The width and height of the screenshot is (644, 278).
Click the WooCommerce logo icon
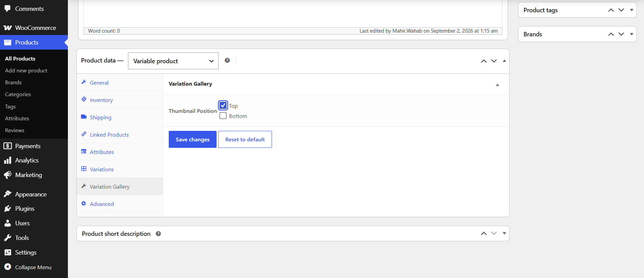click(7, 28)
